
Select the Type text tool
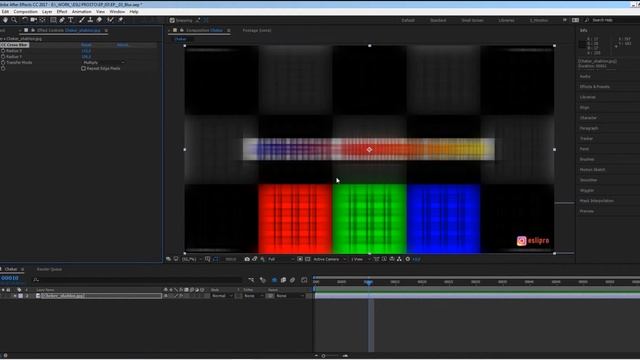[71, 20]
